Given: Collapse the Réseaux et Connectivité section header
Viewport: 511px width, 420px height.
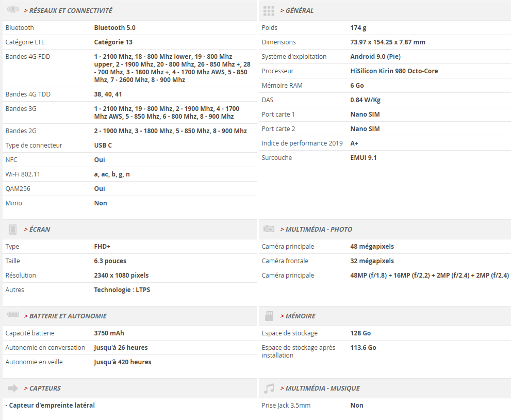Looking at the screenshot, I should (71, 10).
